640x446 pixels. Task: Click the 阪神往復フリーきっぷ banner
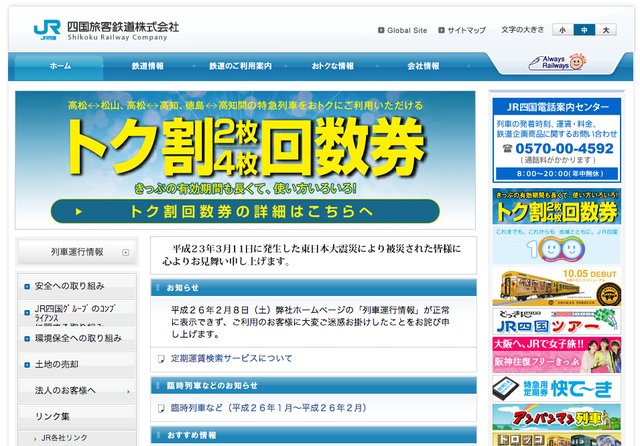point(557,355)
